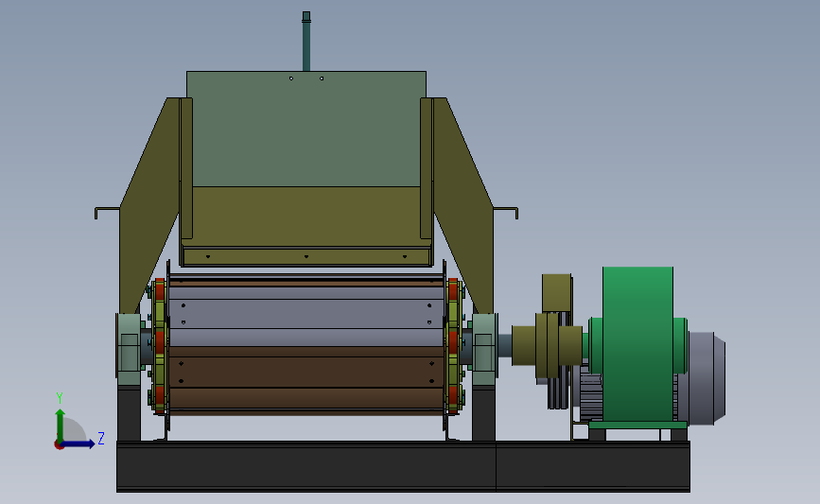Select the gray motor end cap
Screen dimensions: 820x504
(706, 377)
